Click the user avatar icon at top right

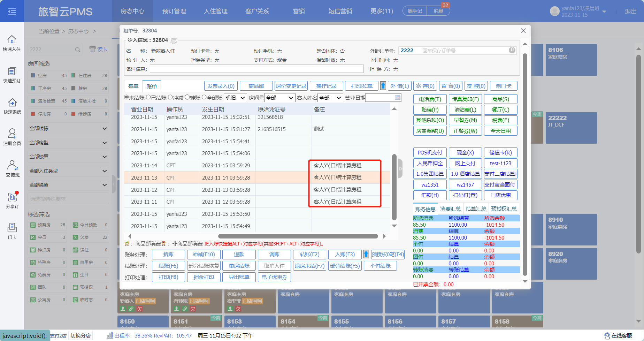[x=554, y=11]
